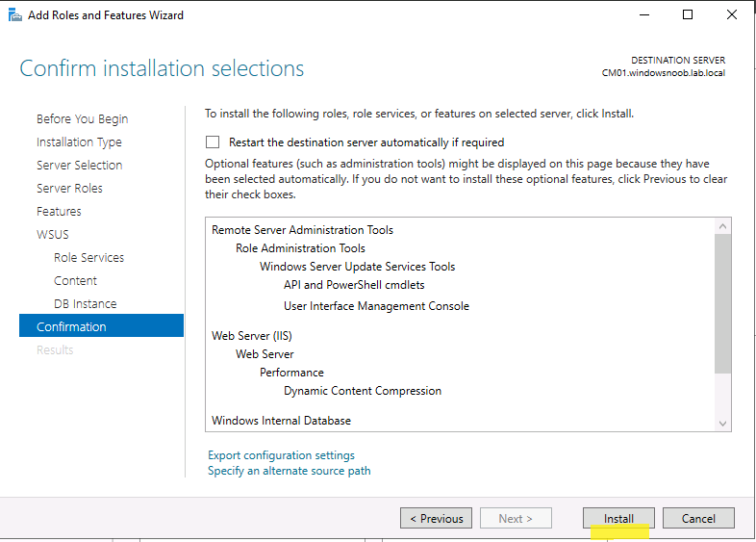Select Role Administration Tools entry
The width and height of the screenshot is (756, 542).
pyautogui.click(x=300, y=248)
